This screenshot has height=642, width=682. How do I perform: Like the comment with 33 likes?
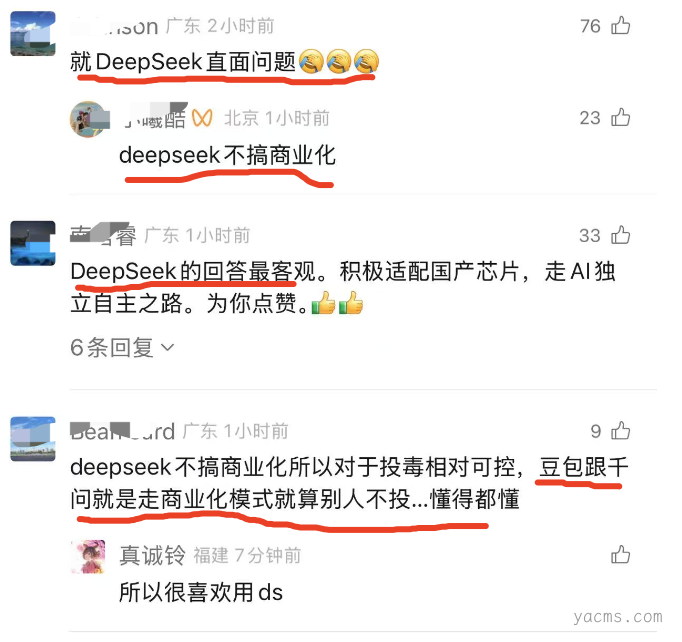(x=620, y=235)
